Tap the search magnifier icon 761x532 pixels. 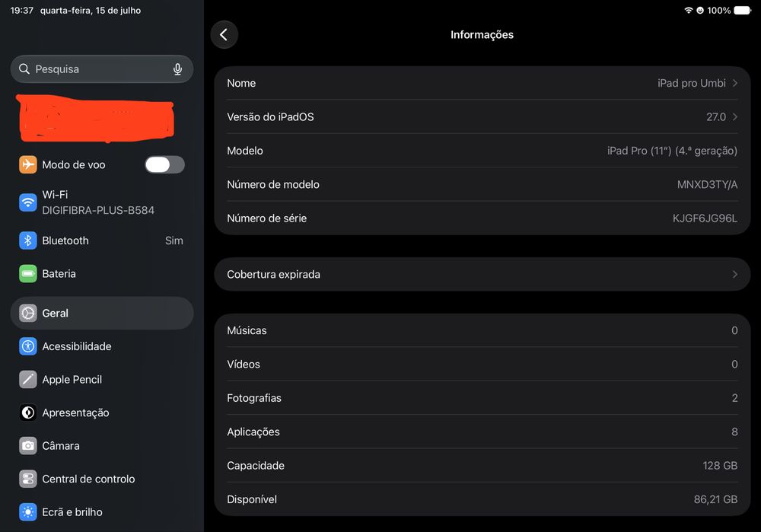coord(24,69)
